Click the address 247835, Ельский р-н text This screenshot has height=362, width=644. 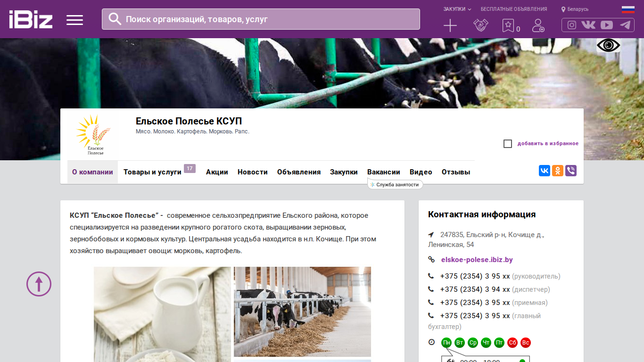(486, 239)
